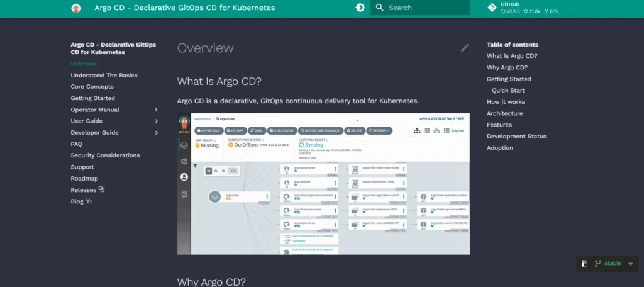Open the FAQ page

click(x=76, y=144)
